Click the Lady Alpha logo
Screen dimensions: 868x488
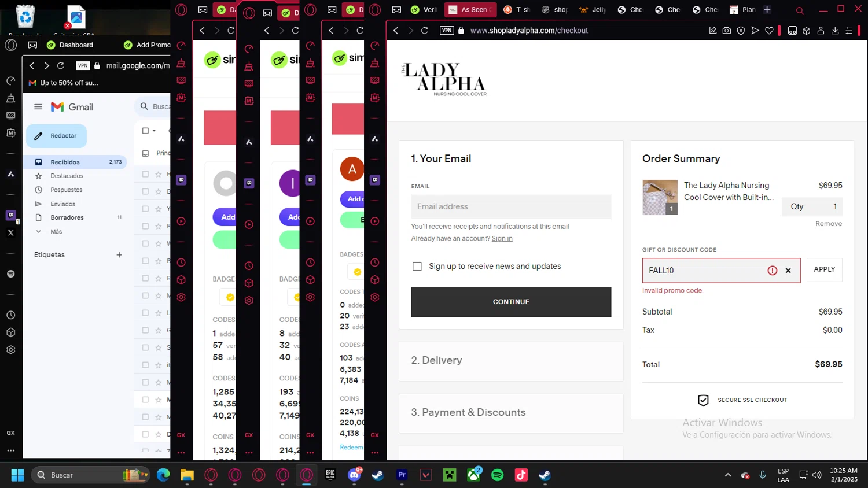[444, 79]
